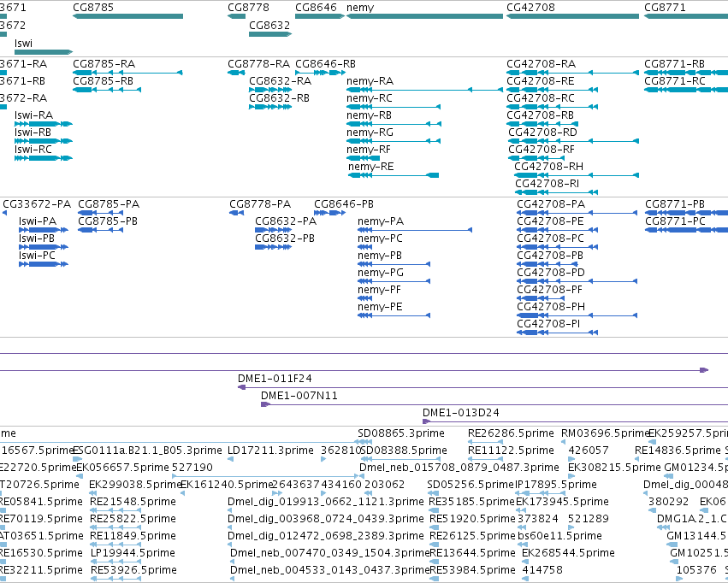728x583 pixels.
Task: Click the CG8785-PB protein label
Action: tap(108, 221)
